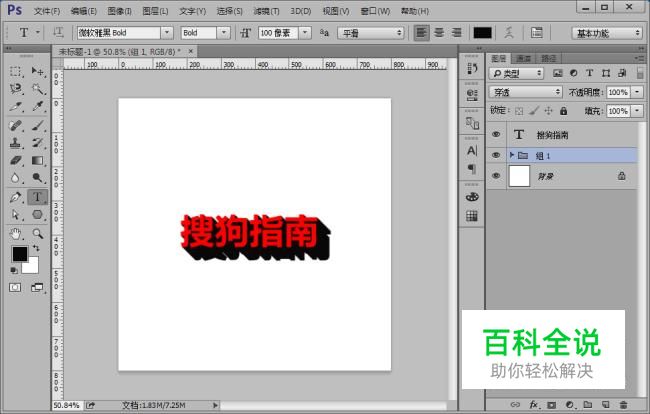Click background color swatch

tap(33, 267)
